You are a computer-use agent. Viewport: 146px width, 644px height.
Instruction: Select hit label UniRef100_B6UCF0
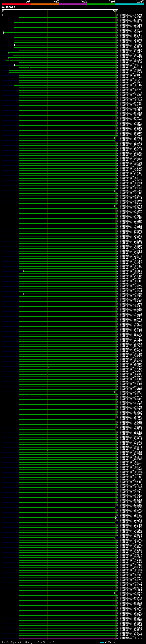pyautogui.click(x=131, y=32)
